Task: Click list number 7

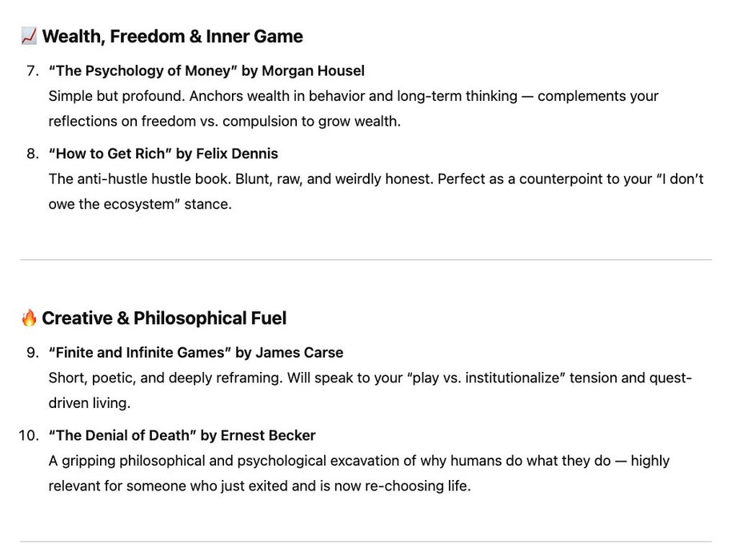Action: pyautogui.click(x=33, y=70)
